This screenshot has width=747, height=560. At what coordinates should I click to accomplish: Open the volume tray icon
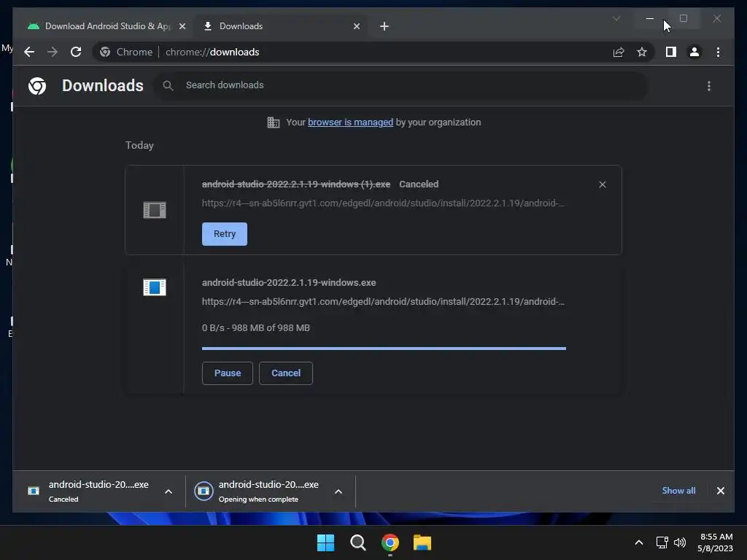[x=680, y=542]
